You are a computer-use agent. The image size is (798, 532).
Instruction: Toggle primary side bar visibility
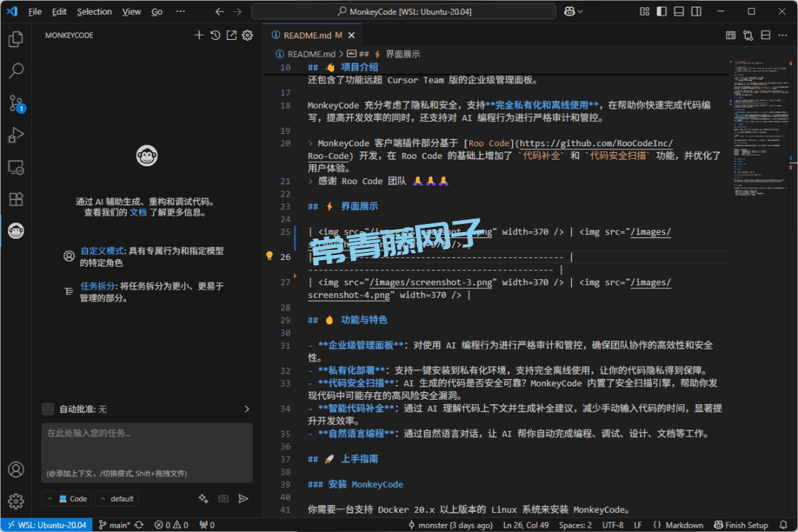point(661,11)
